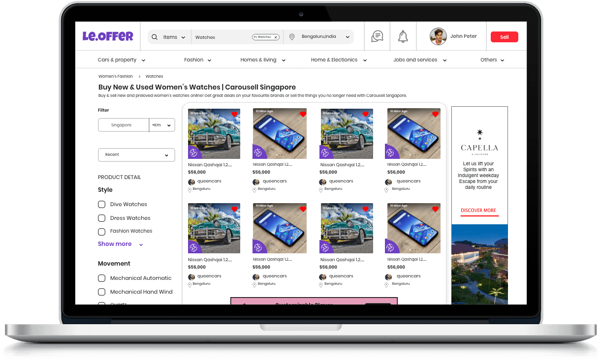Open the Items category dropdown

coord(174,37)
